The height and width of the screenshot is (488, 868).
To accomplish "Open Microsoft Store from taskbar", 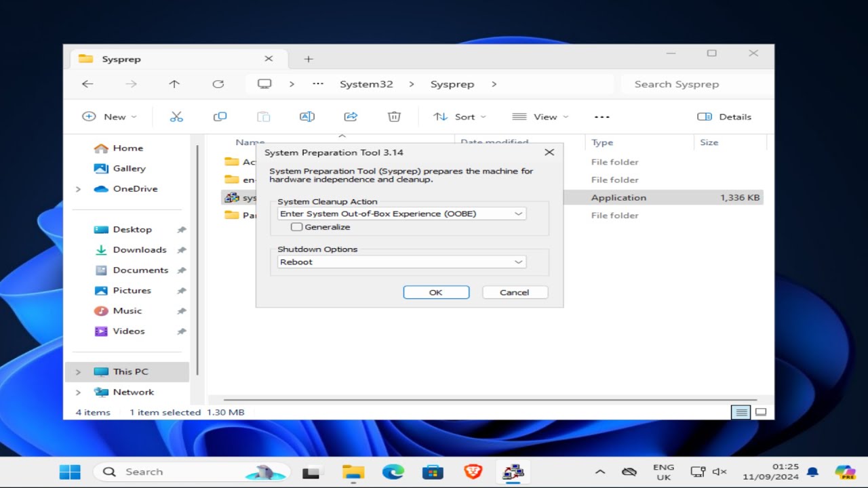I will pos(433,472).
